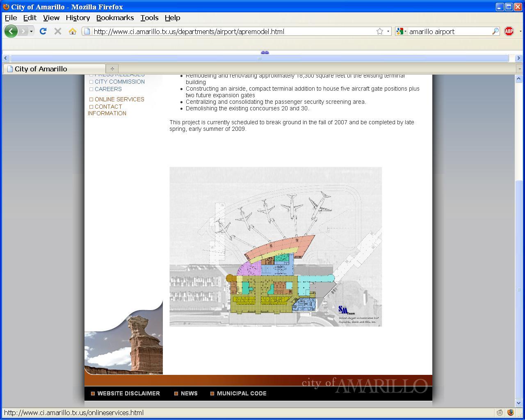
Task: Open the WEBSITE DISCLAIMER footer link
Action: pyautogui.click(x=128, y=393)
